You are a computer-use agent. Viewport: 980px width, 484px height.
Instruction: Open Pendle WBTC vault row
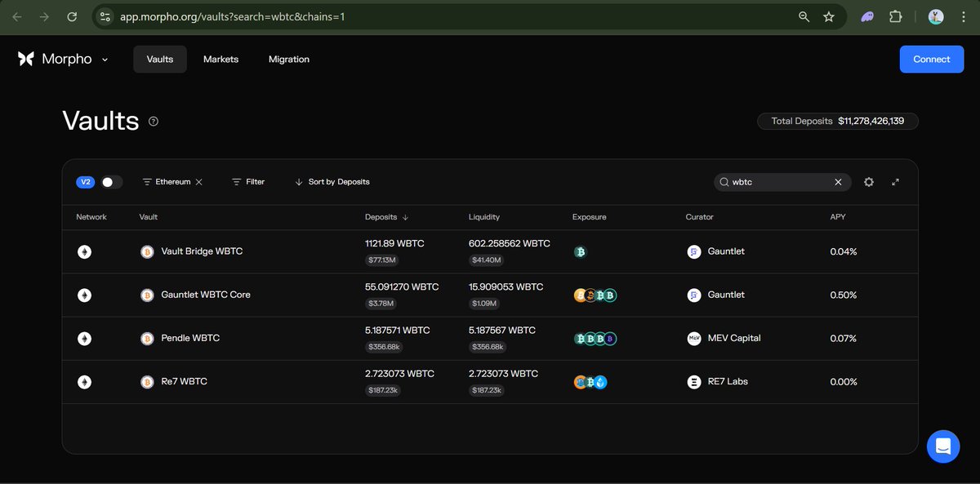tap(490, 338)
